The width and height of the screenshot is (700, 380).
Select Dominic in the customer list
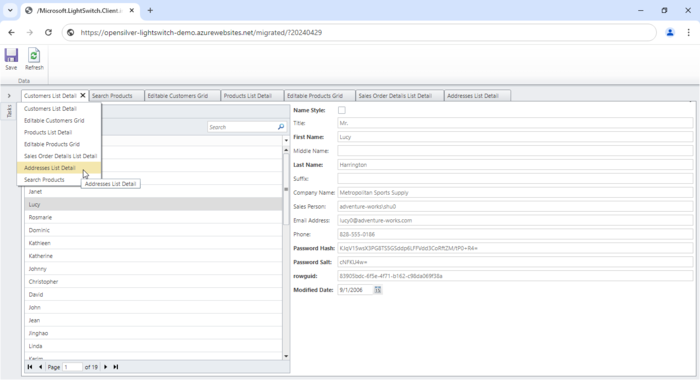click(153, 230)
